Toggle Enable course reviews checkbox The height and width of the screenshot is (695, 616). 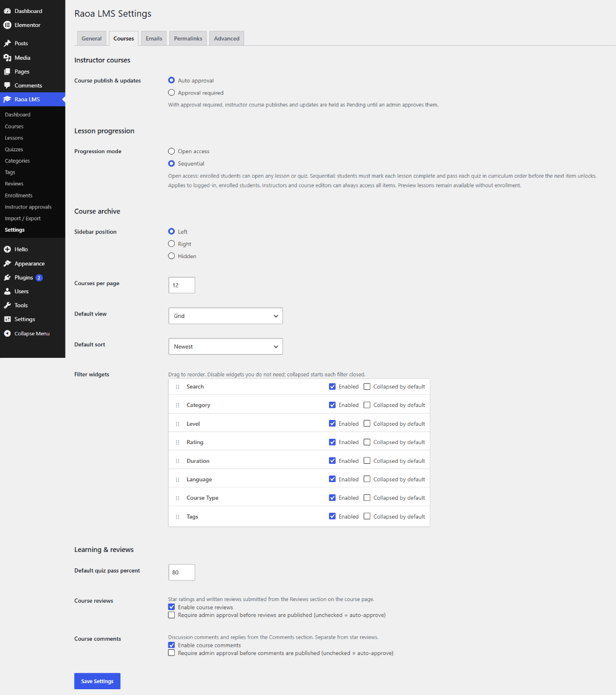171,607
